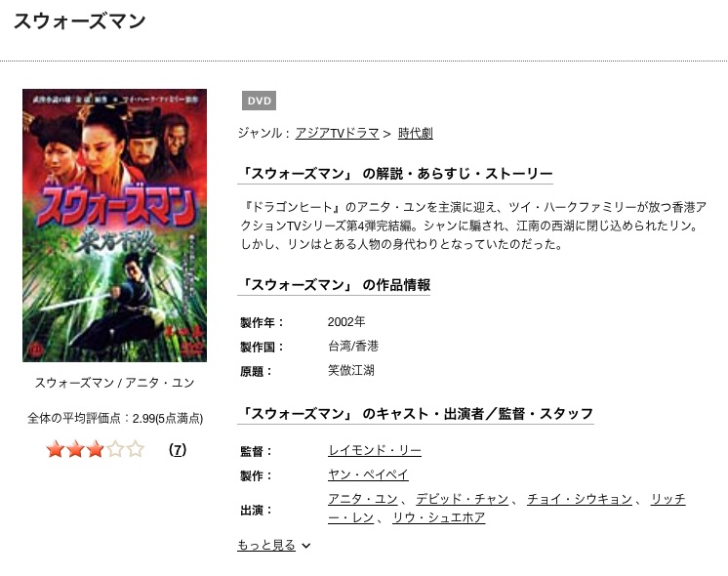This screenshot has width=728, height=576.
Task: Open cast member リウ・シュエホア link
Action: click(439, 517)
